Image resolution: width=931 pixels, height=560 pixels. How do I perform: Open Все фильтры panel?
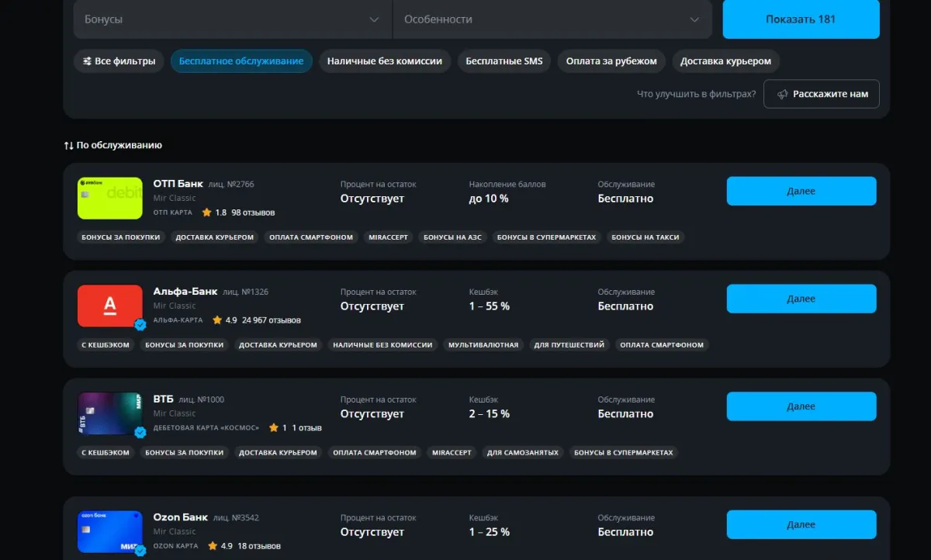coord(119,61)
